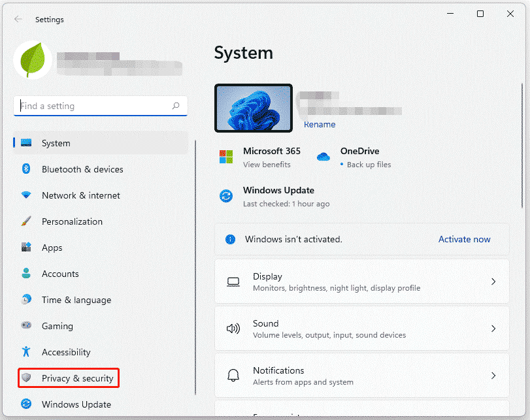The width and height of the screenshot is (530, 420).
Task: Click the Activate now link
Action: coord(464,239)
